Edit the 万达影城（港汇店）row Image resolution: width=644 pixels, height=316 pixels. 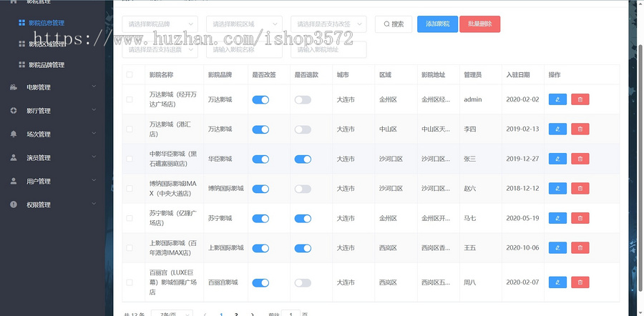click(557, 129)
